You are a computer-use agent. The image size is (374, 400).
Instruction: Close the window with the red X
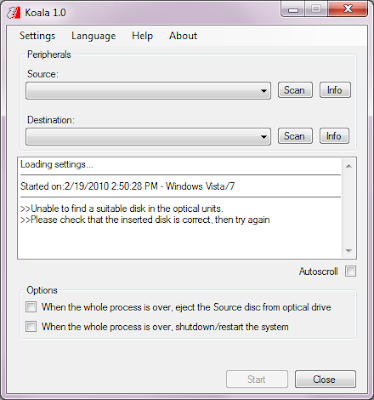pyautogui.click(x=348, y=9)
